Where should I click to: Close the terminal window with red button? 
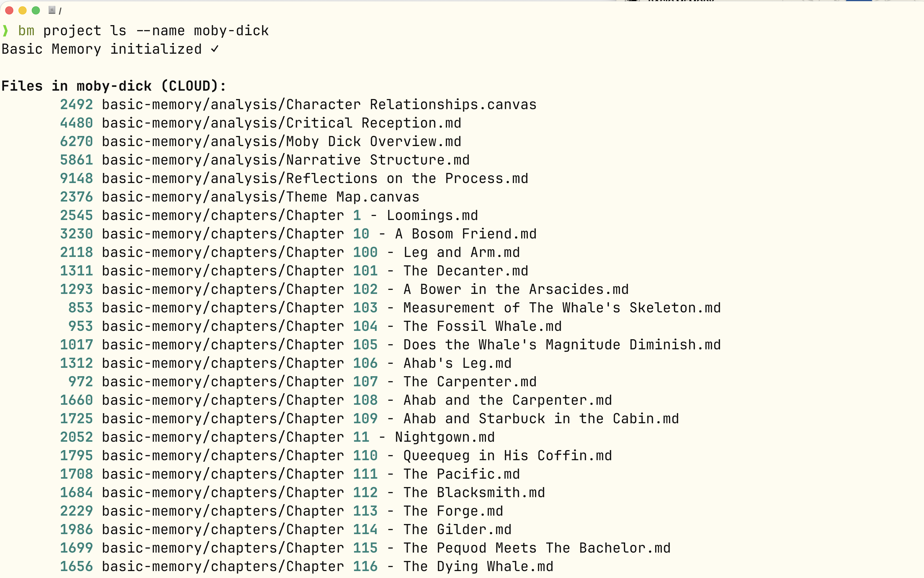[10, 10]
